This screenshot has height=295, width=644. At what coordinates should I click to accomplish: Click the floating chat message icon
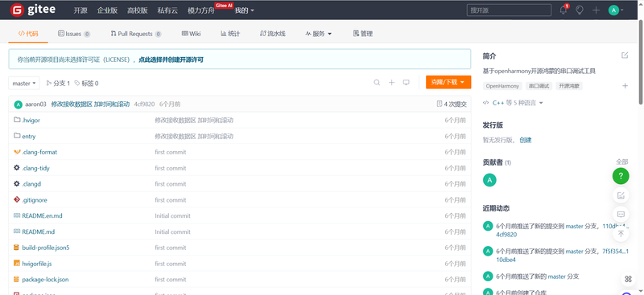(621, 214)
